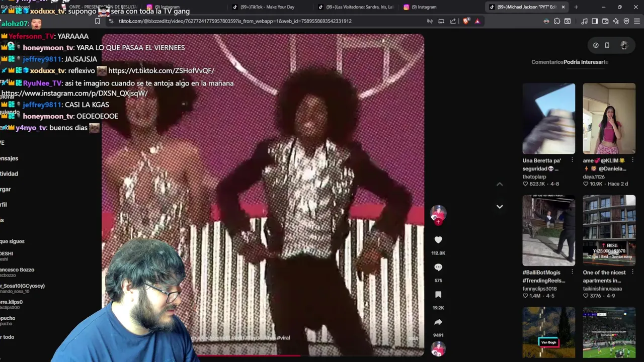Open the soccer stadium video thumbnail
644x362 pixels.
click(609, 332)
